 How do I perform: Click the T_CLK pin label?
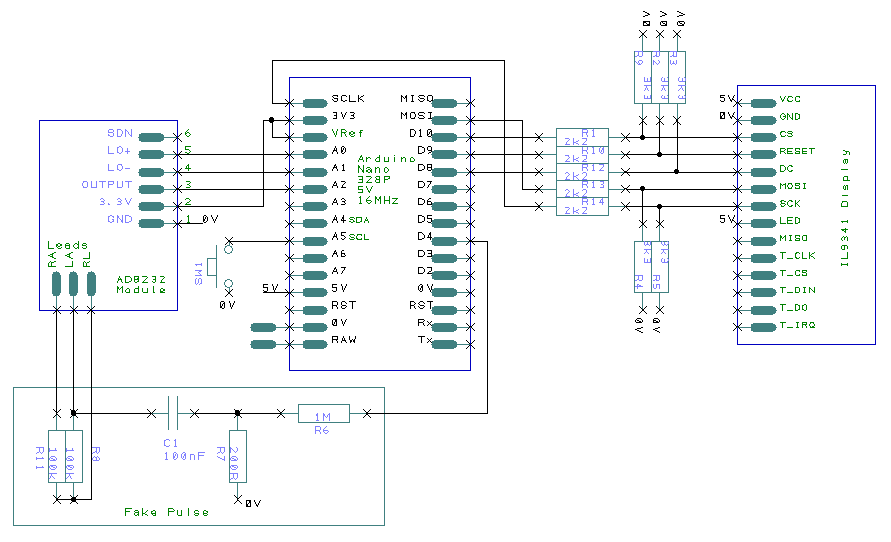tap(797, 256)
